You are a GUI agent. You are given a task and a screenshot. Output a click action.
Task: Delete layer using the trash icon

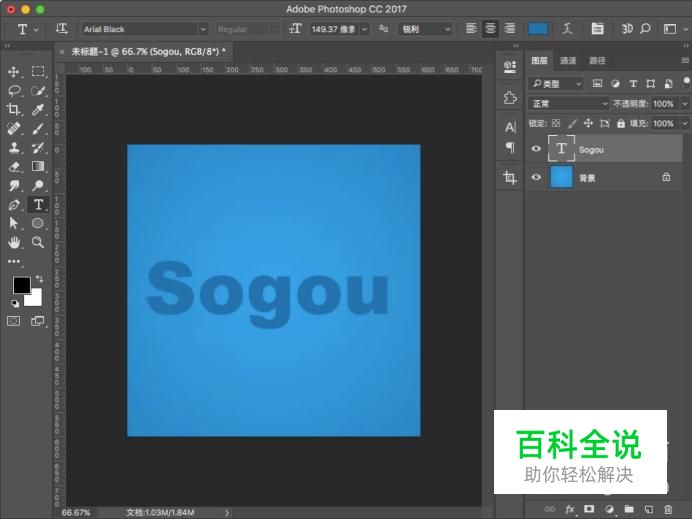click(x=668, y=509)
